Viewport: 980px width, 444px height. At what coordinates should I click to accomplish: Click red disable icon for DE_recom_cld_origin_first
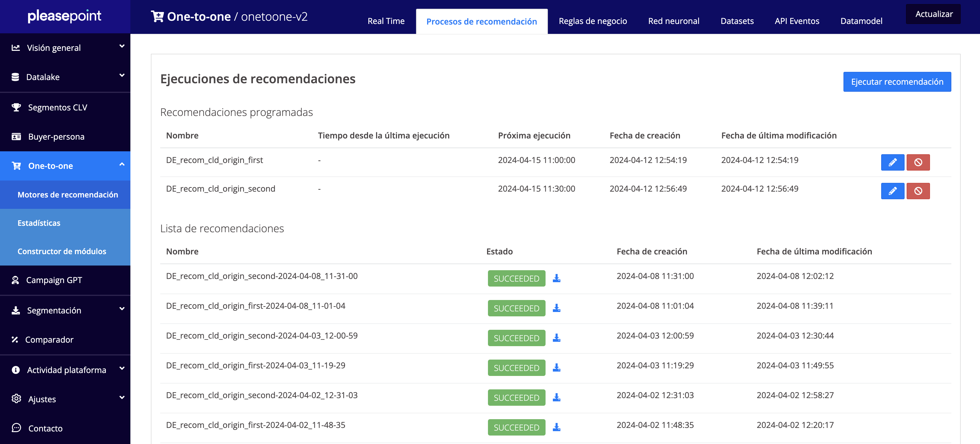click(918, 162)
